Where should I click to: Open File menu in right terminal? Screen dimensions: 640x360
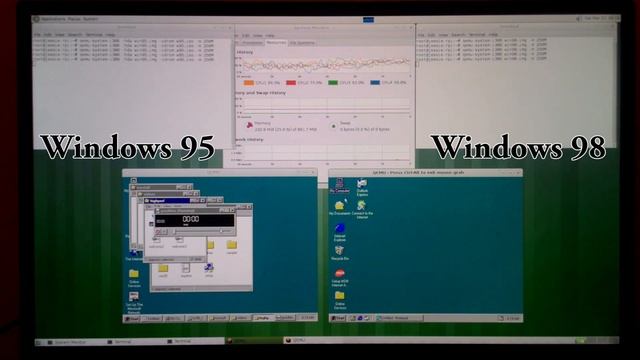click(x=421, y=35)
